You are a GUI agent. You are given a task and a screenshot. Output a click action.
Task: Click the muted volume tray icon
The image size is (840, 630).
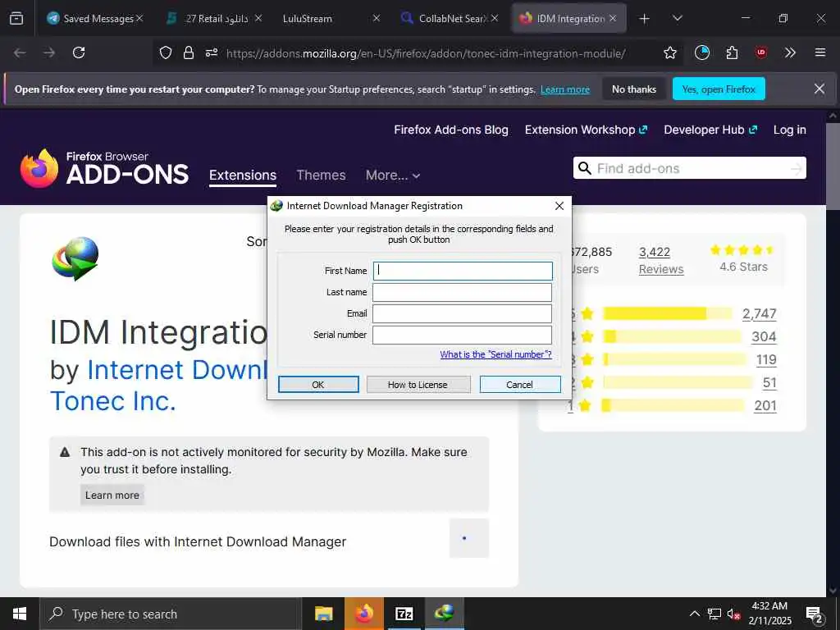coord(733,614)
